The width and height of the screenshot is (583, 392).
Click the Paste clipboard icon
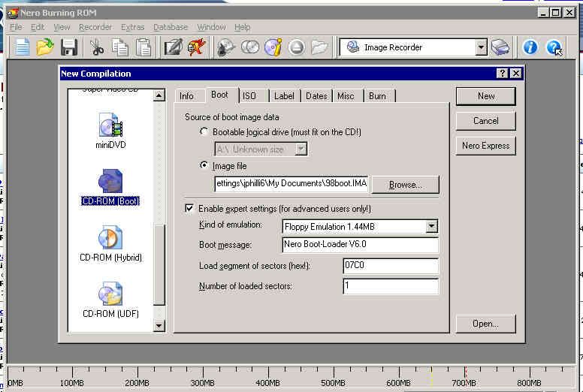143,47
